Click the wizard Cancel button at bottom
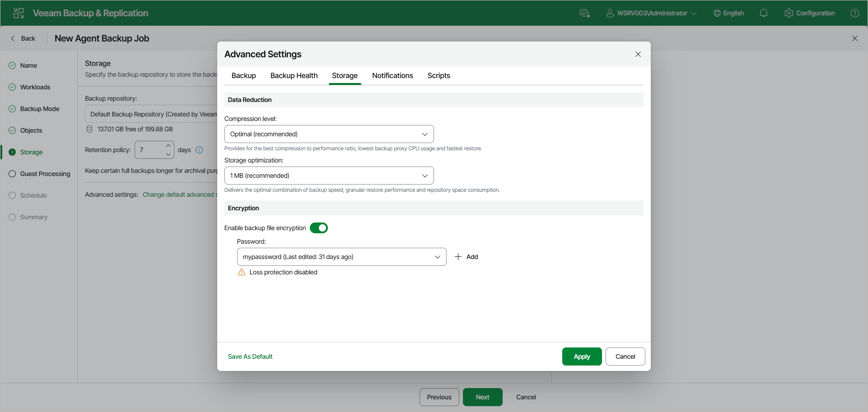Image resolution: width=868 pixels, height=412 pixels. point(526,397)
